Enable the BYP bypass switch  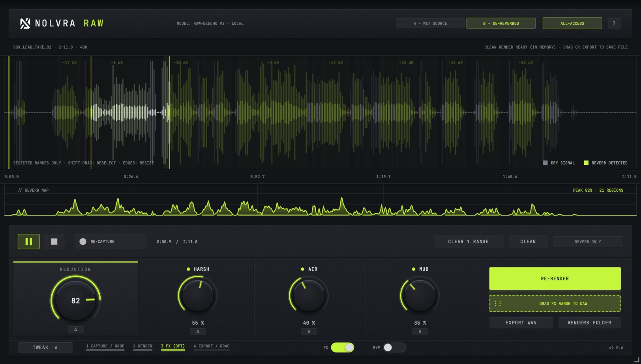coord(394,347)
